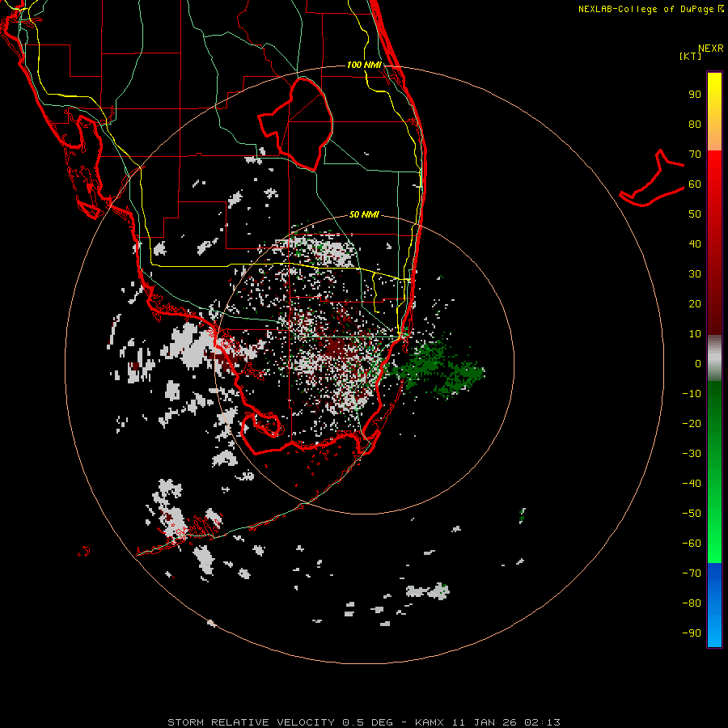Click the 40 value on the velocity scale
Viewport: 728px width, 728px height.
[695, 244]
